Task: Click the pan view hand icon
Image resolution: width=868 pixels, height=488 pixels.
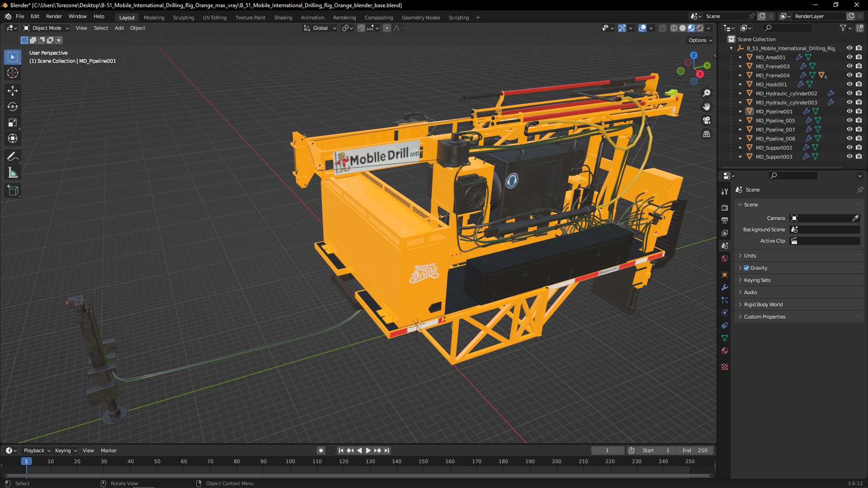Action: pos(707,107)
